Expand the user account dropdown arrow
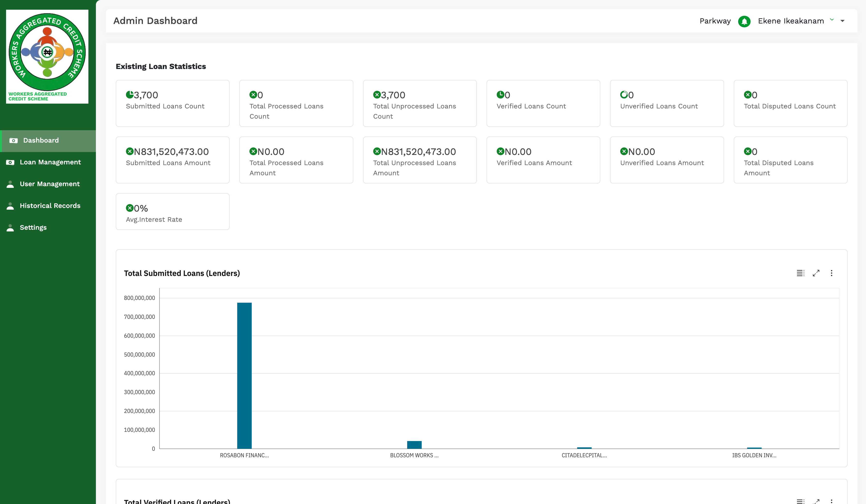 coord(843,21)
